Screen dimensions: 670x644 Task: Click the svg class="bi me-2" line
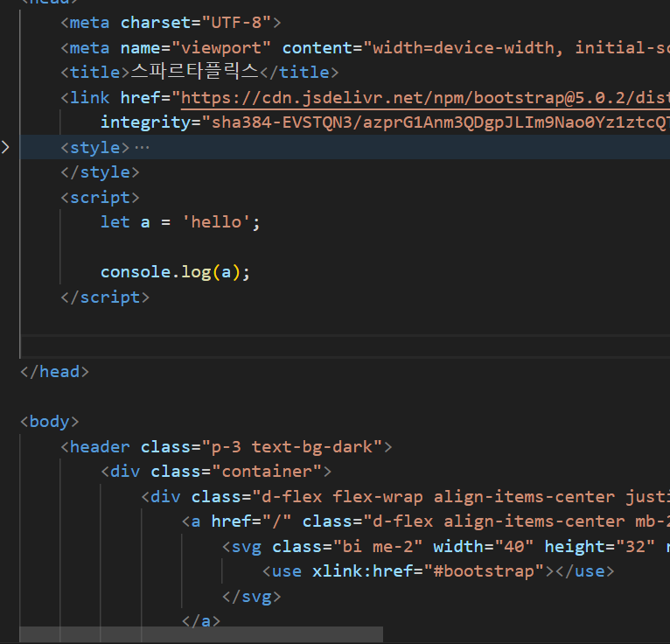pyautogui.click(x=445, y=547)
